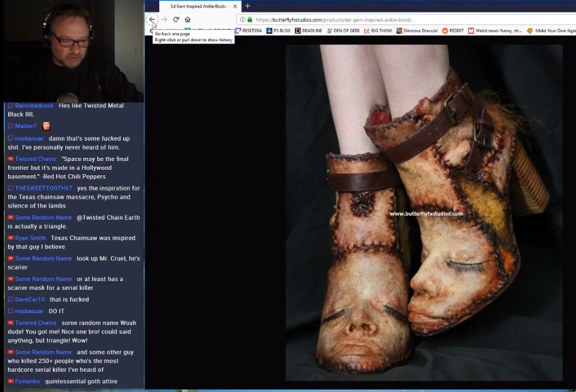Viewport: 576px width, 392px height.
Task: Go back one page in the browser
Action: coord(152,19)
